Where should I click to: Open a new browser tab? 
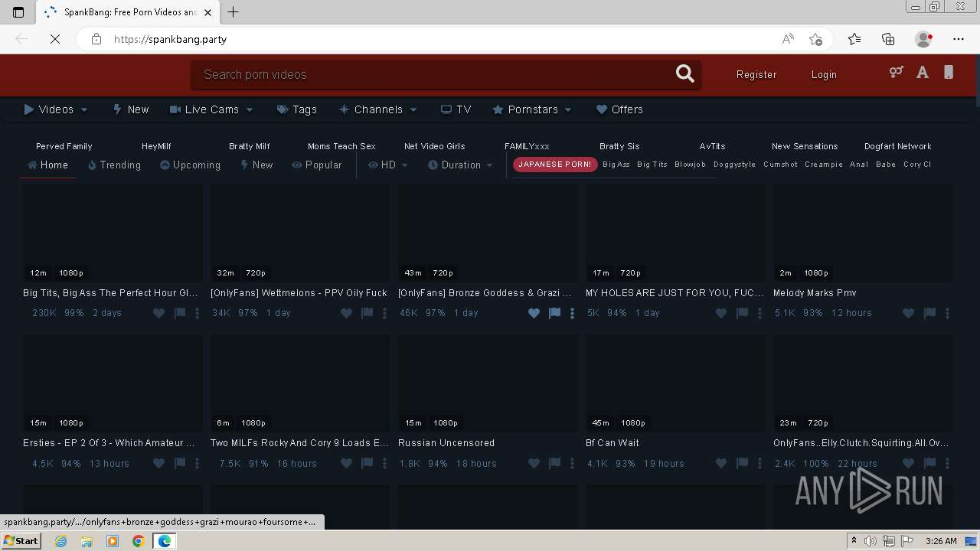[x=234, y=12]
